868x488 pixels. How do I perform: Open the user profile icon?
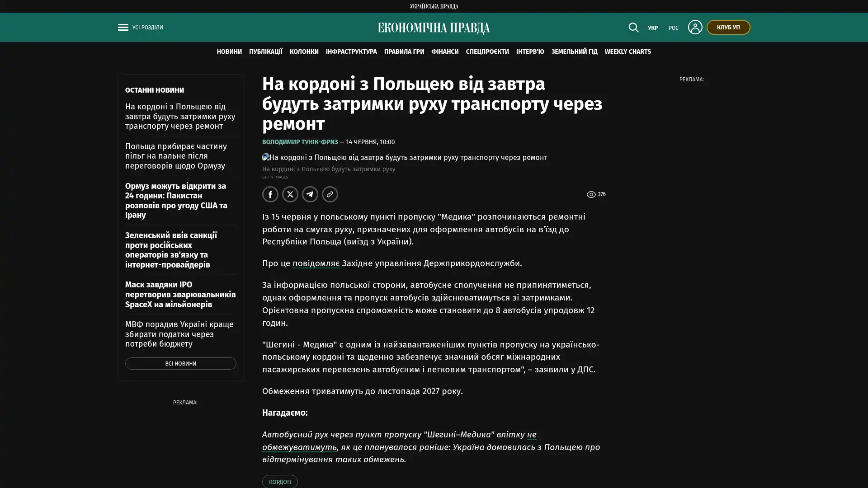(x=695, y=27)
